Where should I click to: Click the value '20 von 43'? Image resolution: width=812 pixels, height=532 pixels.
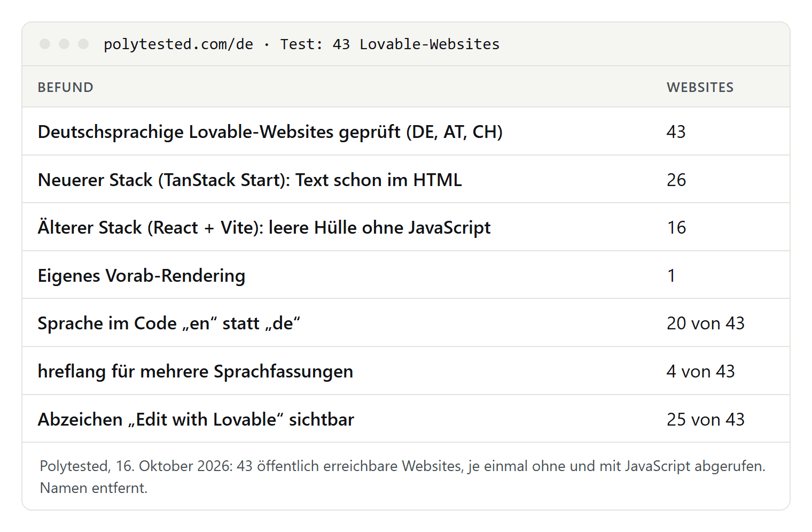tap(706, 323)
